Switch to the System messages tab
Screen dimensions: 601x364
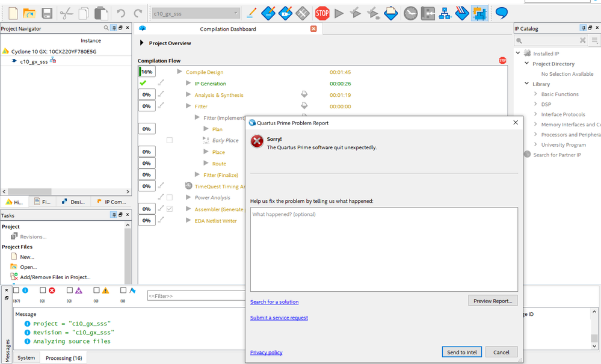[26, 357]
